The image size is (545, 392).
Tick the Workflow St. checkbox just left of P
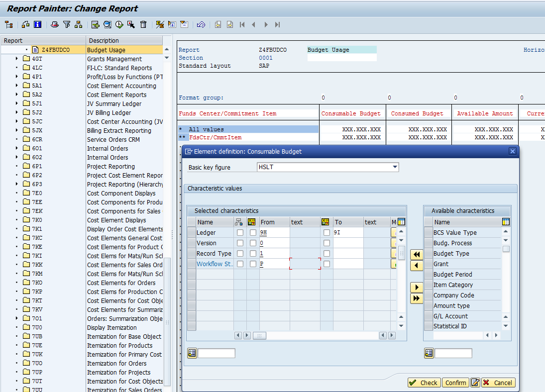click(253, 264)
